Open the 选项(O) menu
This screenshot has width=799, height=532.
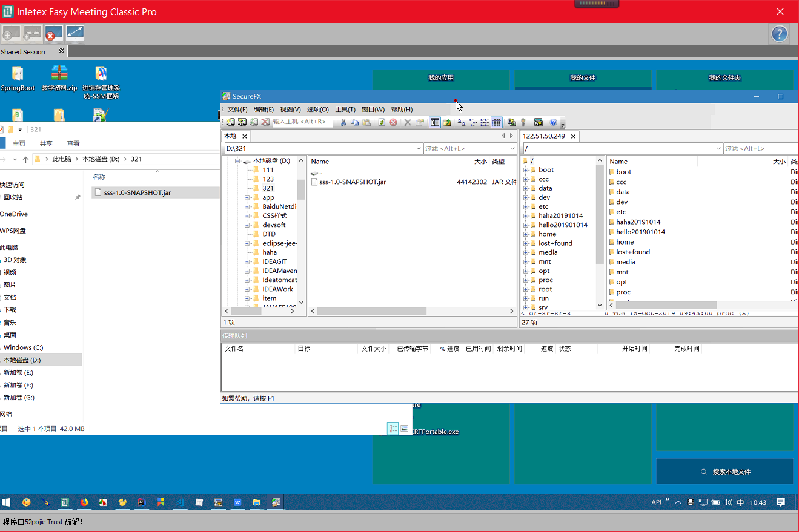pos(318,110)
